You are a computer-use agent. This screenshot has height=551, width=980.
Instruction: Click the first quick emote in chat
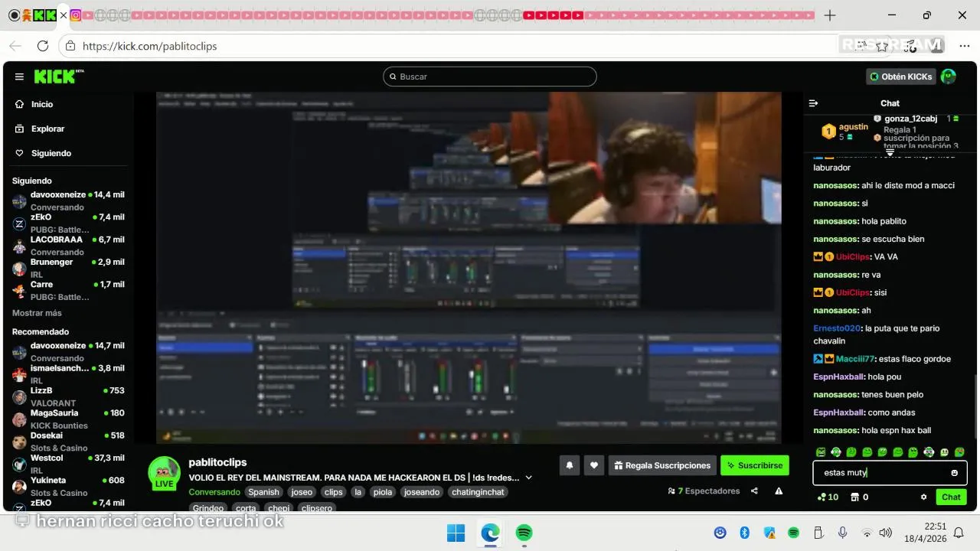click(821, 452)
